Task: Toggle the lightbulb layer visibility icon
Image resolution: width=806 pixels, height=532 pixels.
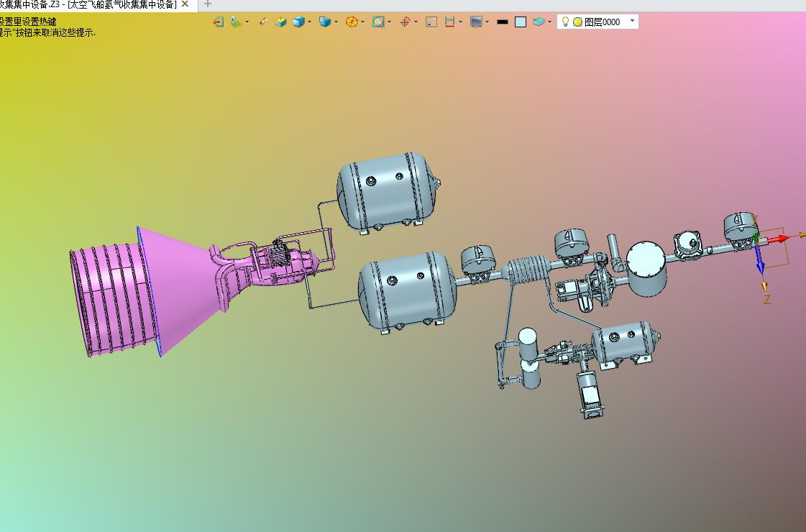Action: click(565, 22)
